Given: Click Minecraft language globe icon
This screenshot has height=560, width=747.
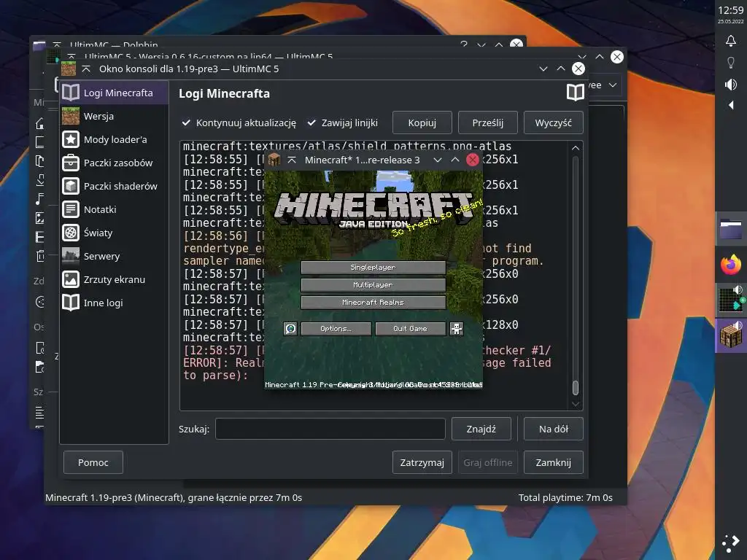Looking at the screenshot, I should (x=290, y=329).
